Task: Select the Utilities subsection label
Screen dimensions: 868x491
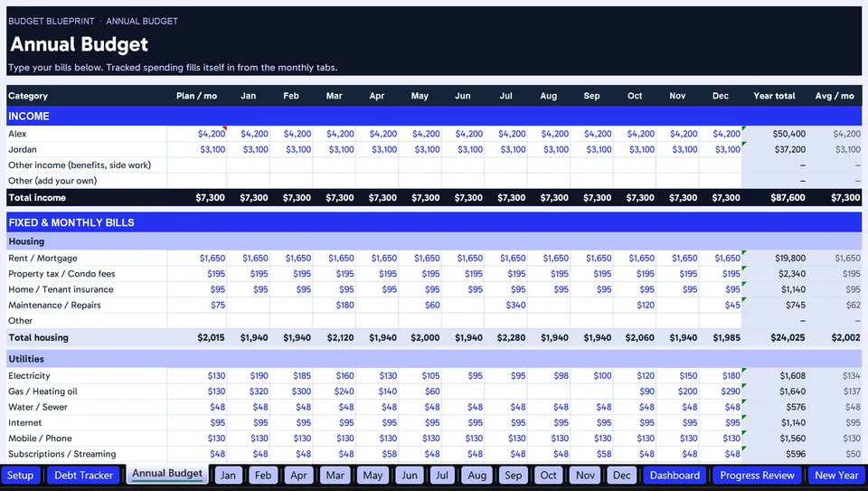Action: pos(26,359)
